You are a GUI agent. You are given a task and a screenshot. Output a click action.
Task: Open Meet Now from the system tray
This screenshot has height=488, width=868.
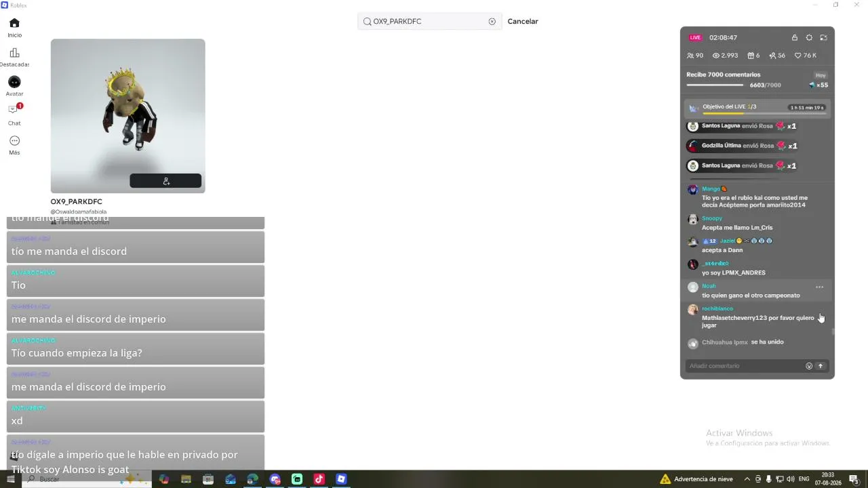point(758,479)
